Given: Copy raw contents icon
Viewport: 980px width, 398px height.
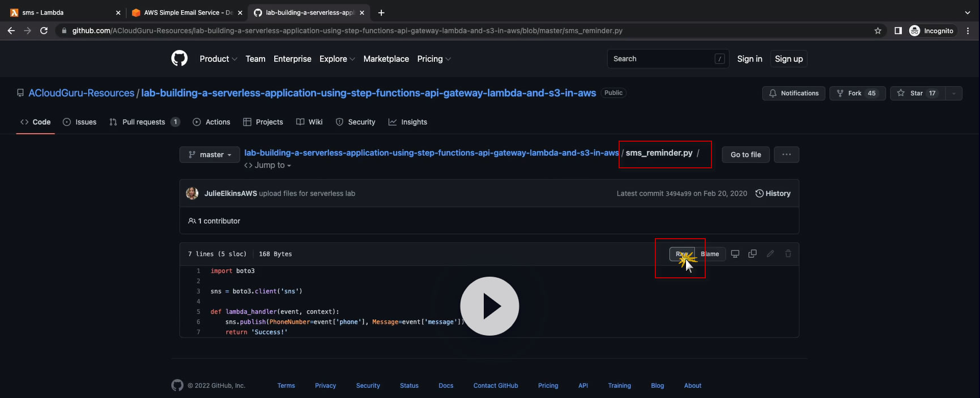Looking at the screenshot, I should pos(752,253).
